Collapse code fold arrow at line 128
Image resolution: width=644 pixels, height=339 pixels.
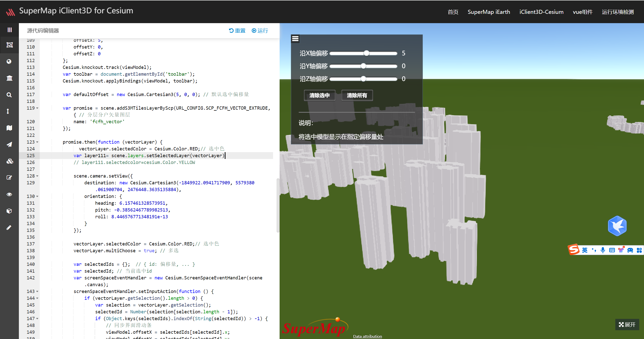[x=37, y=176]
